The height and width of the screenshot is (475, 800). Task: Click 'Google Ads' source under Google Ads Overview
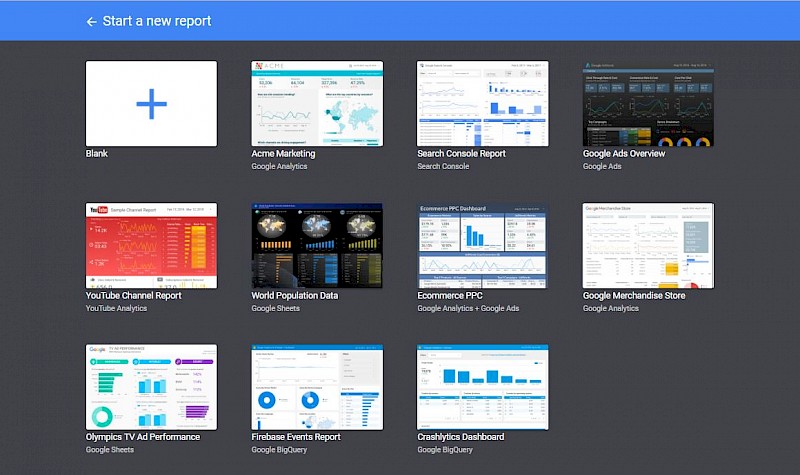602,166
